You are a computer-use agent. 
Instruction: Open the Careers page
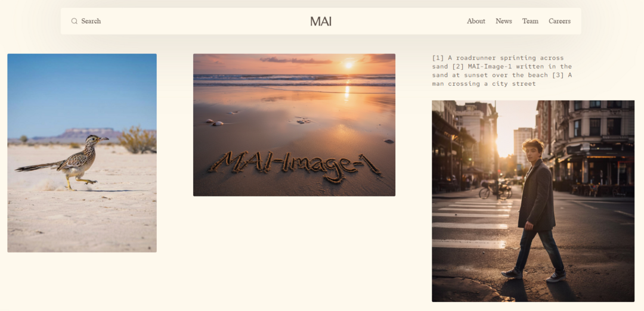[559, 21]
